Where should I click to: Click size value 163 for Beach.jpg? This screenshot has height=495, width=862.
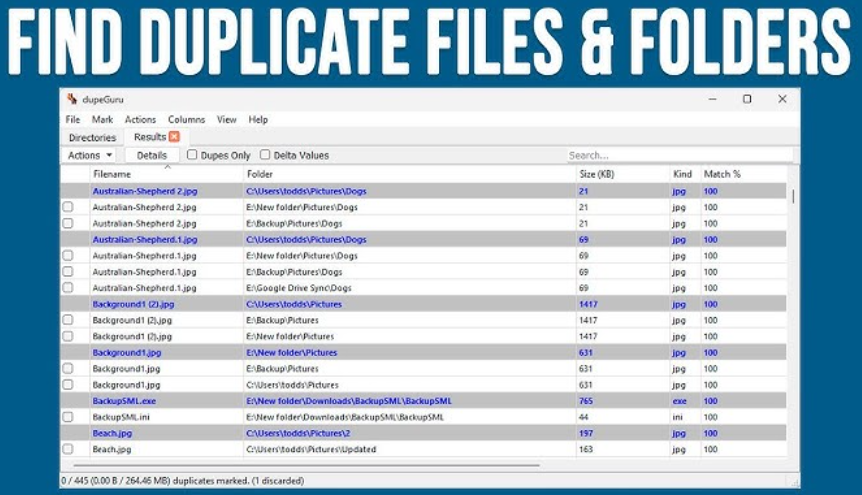pos(585,449)
